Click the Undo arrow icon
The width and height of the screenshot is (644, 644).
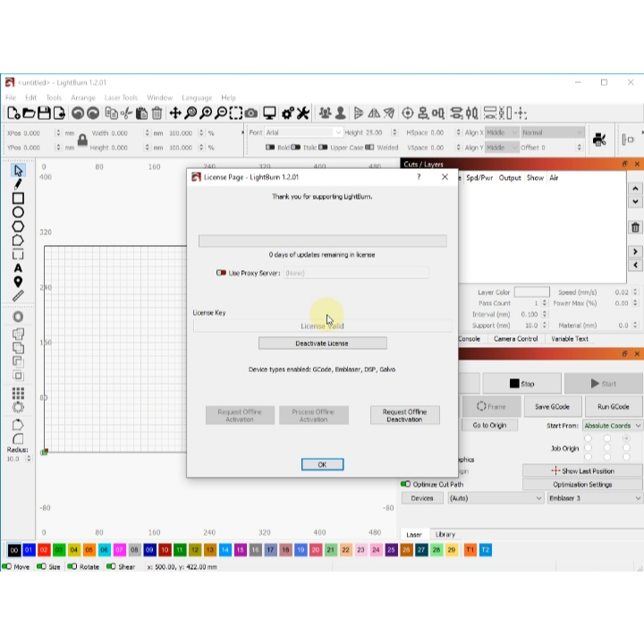click(x=78, y=113)
